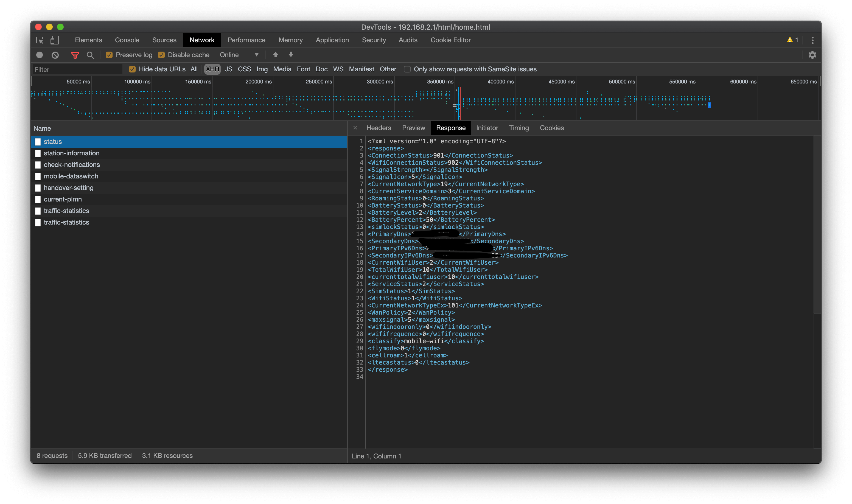Enable Only show requests with SameSite issues
This screenshot has width=852, height=504.
pyautogui.click(x=407, y=69)
